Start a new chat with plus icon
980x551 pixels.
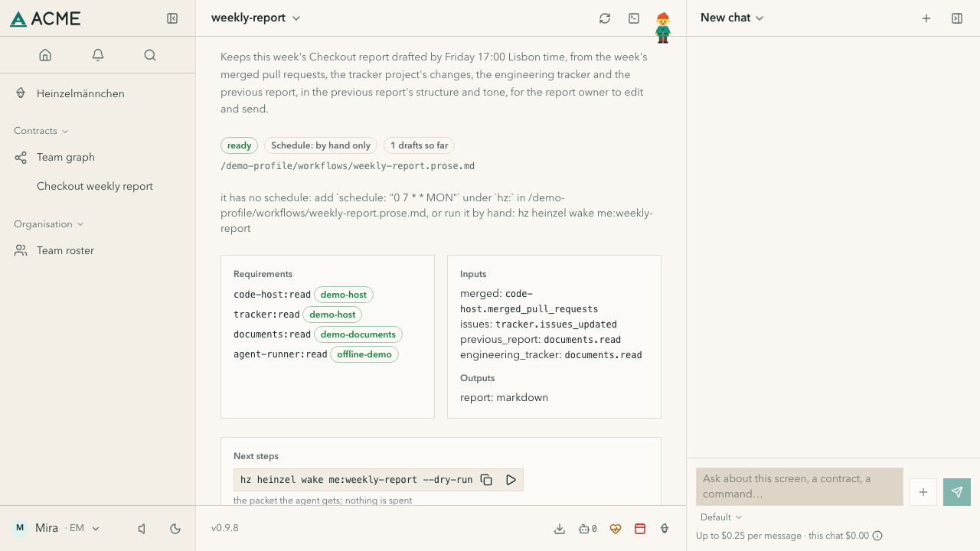(926, 18)
